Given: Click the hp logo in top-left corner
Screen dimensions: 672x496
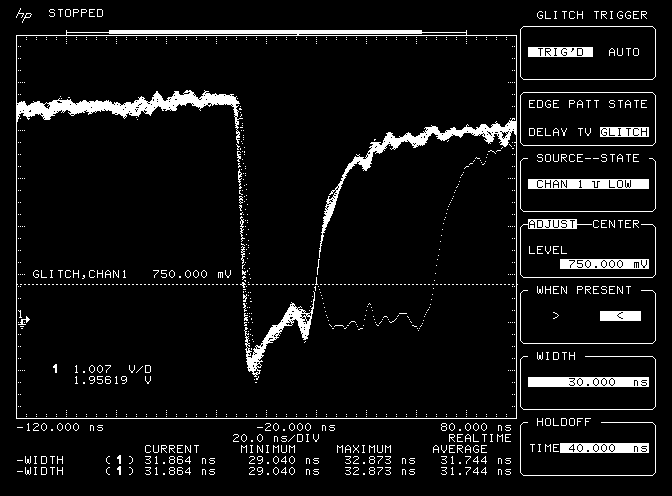Looking at the screenshot, I should 24,15.
